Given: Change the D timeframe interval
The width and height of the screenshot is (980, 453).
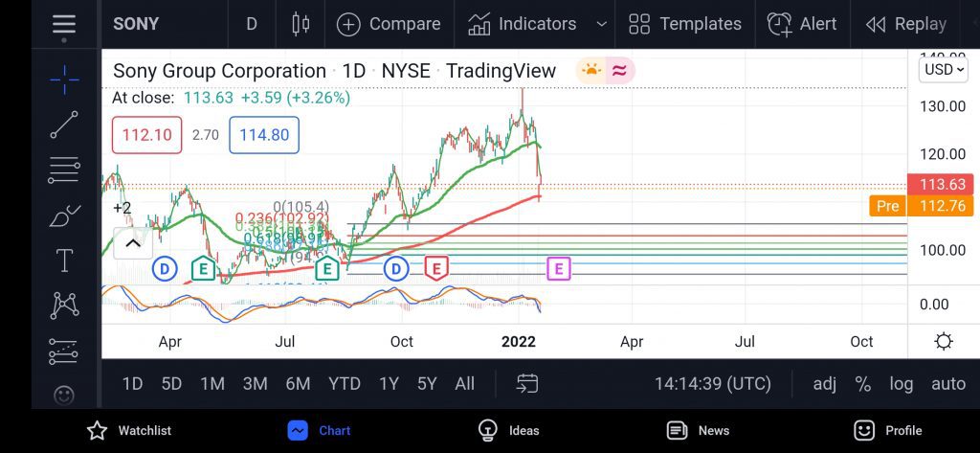Looking at the screenshot, I should tap(252, 24).
